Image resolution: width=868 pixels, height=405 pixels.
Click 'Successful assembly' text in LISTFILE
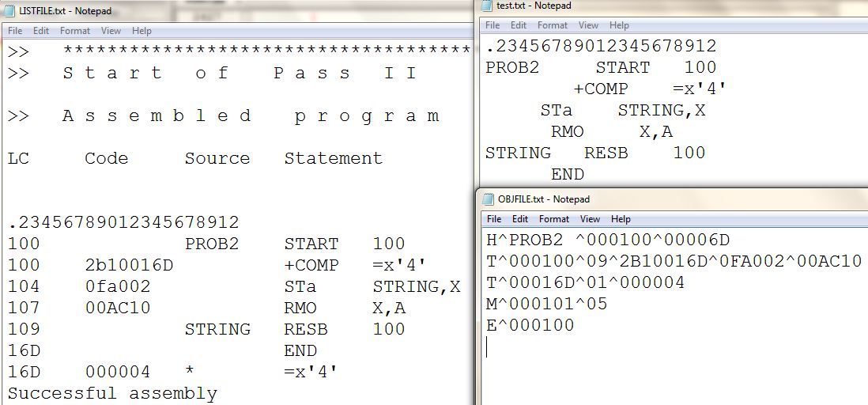[112, 393]
